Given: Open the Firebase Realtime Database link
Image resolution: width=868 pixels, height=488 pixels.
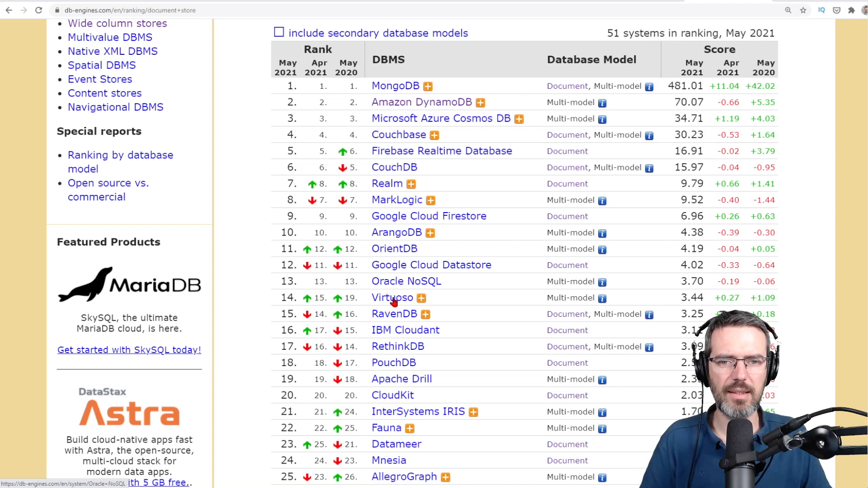Looking at the screenshot, I should pos(441,151).
